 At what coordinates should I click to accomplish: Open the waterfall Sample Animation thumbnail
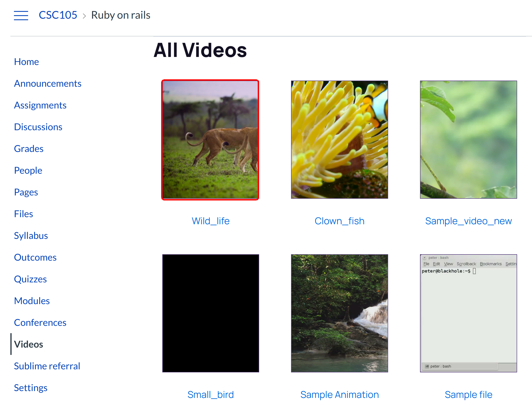point(339,313)
